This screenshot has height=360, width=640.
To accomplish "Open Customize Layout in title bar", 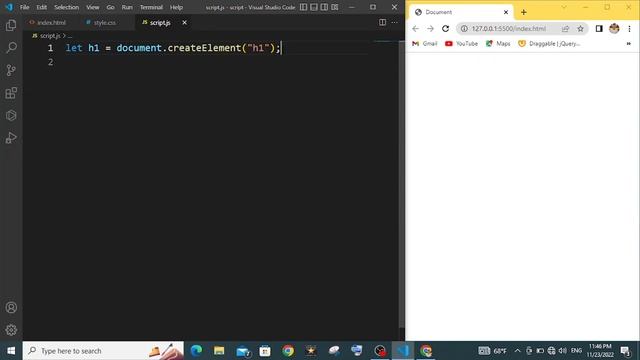I will [335, 7].
